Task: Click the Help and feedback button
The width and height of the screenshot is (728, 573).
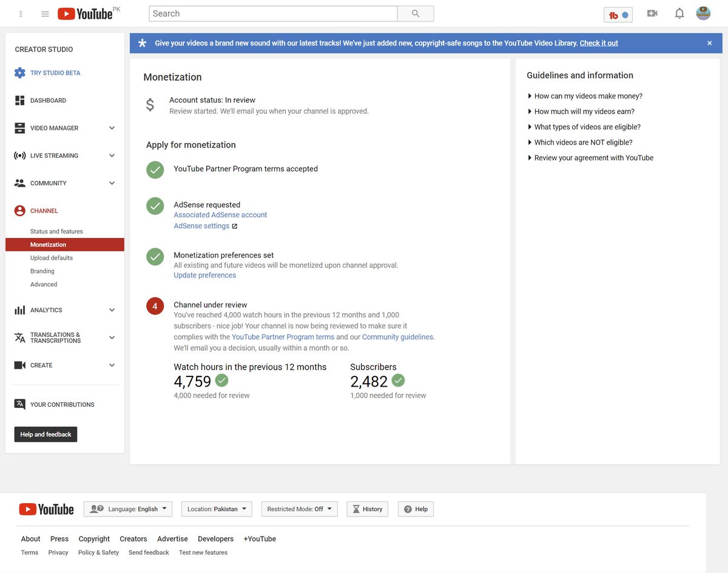Action: point(45,435)
